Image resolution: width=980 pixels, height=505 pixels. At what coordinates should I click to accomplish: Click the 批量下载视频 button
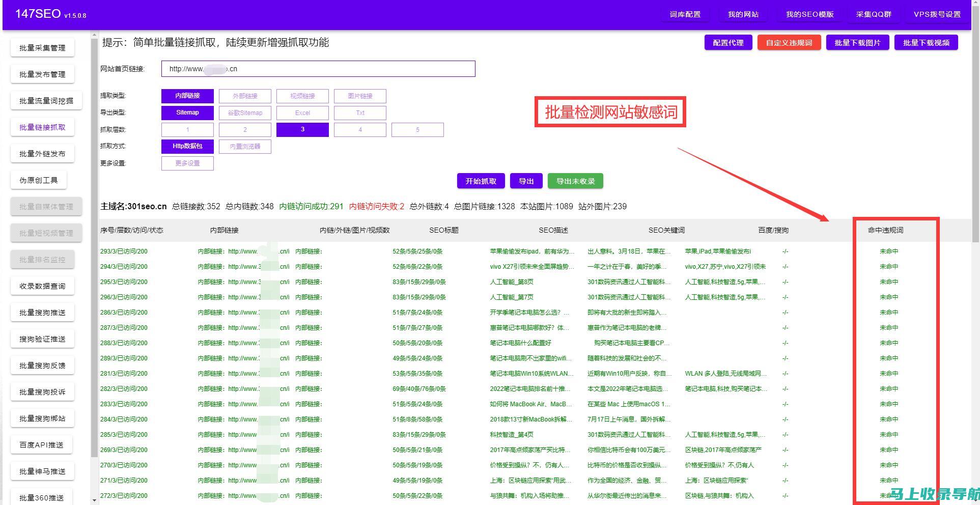point(926,43)
